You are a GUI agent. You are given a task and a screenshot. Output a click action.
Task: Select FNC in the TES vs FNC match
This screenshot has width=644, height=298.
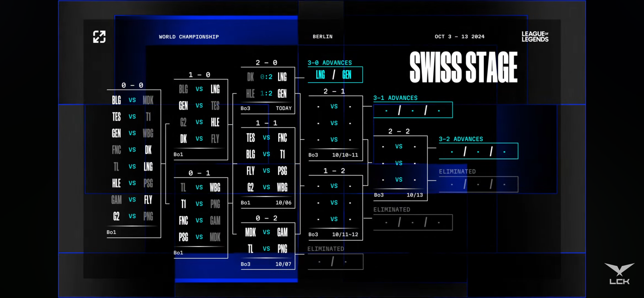[282, 138]
